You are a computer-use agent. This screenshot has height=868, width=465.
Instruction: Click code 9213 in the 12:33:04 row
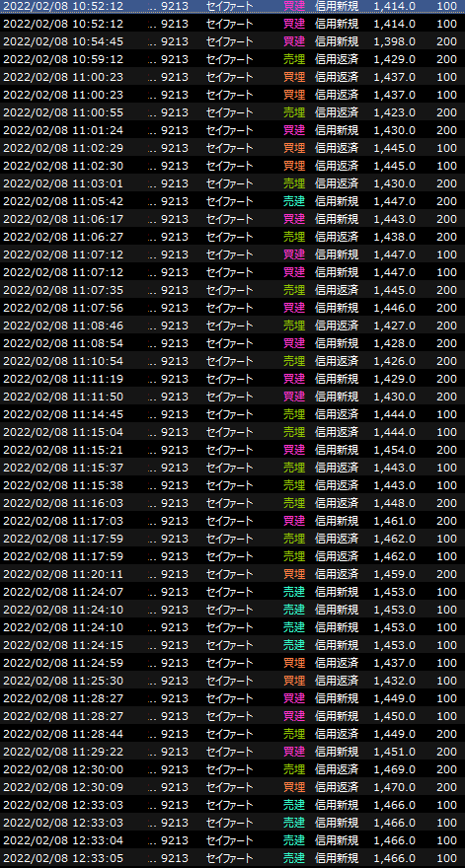[x=175, y=838]
